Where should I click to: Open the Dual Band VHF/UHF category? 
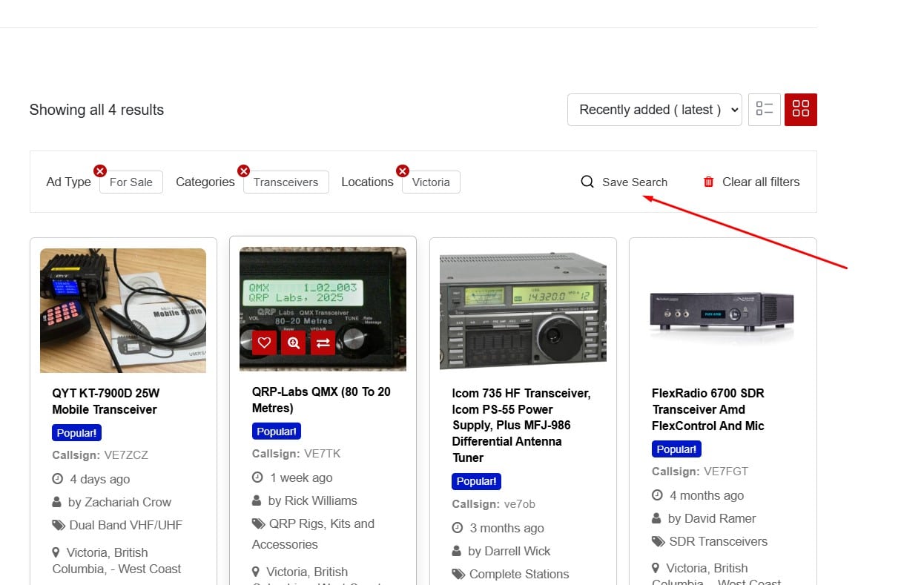point(126,525)
